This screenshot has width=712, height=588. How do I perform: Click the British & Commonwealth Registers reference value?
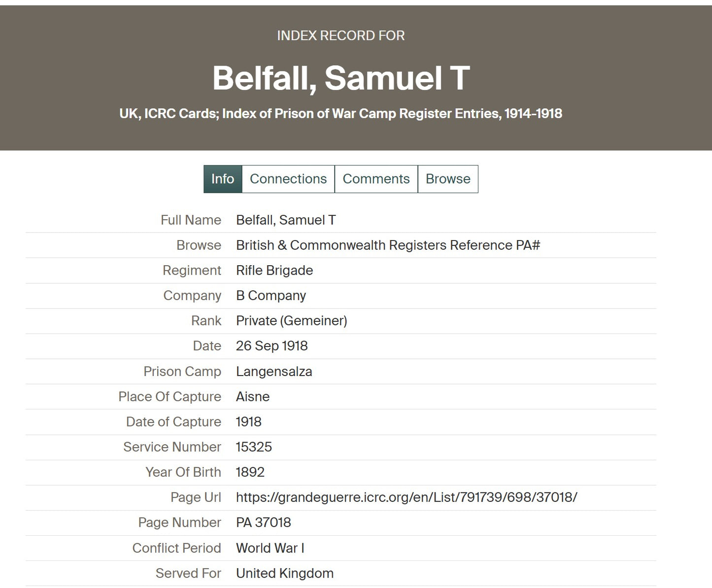click(x=388, y=245)
